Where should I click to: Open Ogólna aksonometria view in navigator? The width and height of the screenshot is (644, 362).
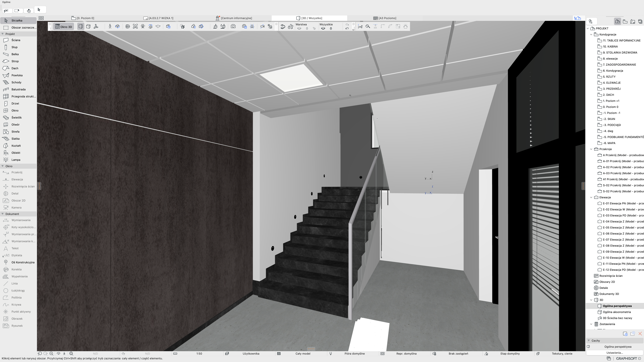point(616,312)
